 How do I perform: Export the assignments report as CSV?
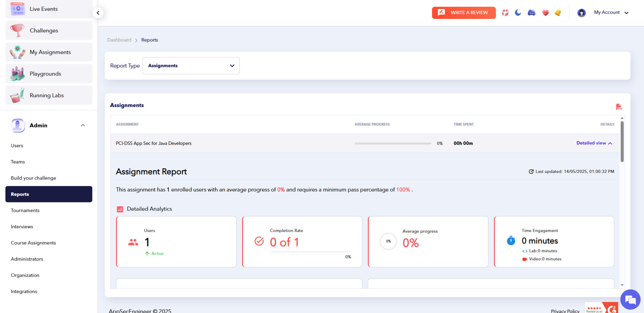[619, 107]
